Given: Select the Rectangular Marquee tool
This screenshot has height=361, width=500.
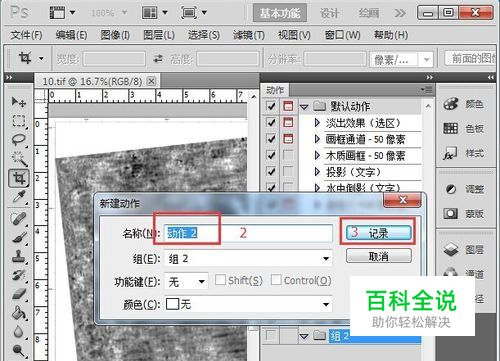Looking at the screenshot, I should [19, 120].
